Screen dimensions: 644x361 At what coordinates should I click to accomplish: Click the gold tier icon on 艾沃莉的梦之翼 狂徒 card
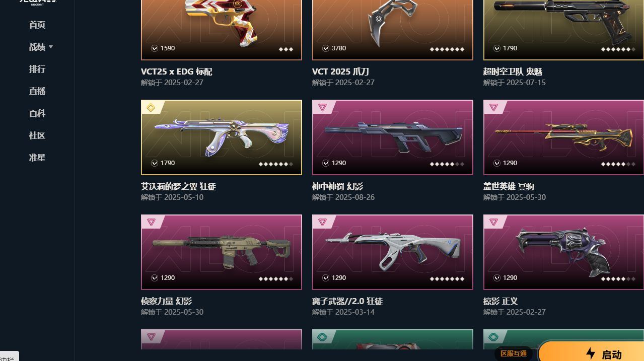tap(151, 107)
